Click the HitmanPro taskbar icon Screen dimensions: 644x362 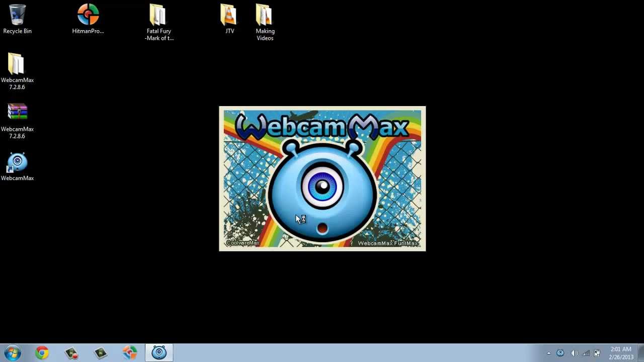130,353
